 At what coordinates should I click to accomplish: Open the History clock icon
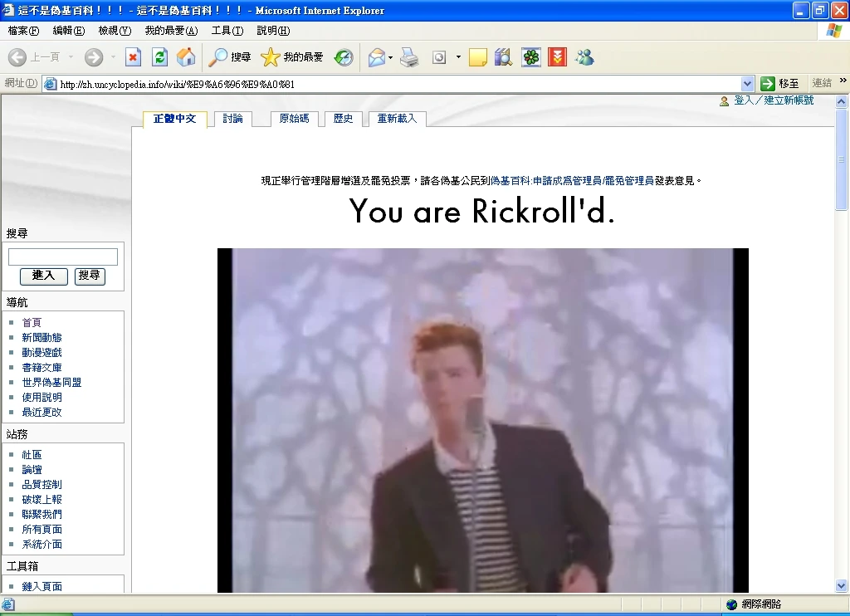click(x=343, y=57)
